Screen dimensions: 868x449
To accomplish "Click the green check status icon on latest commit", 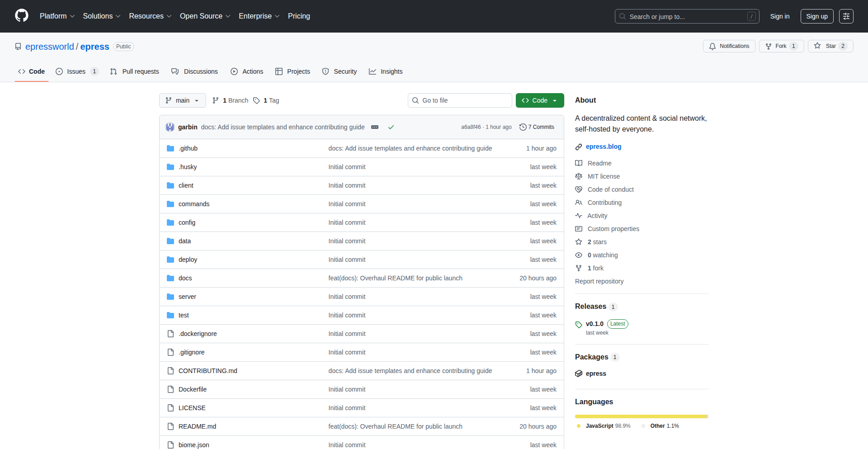I will [x=391, y=127].
